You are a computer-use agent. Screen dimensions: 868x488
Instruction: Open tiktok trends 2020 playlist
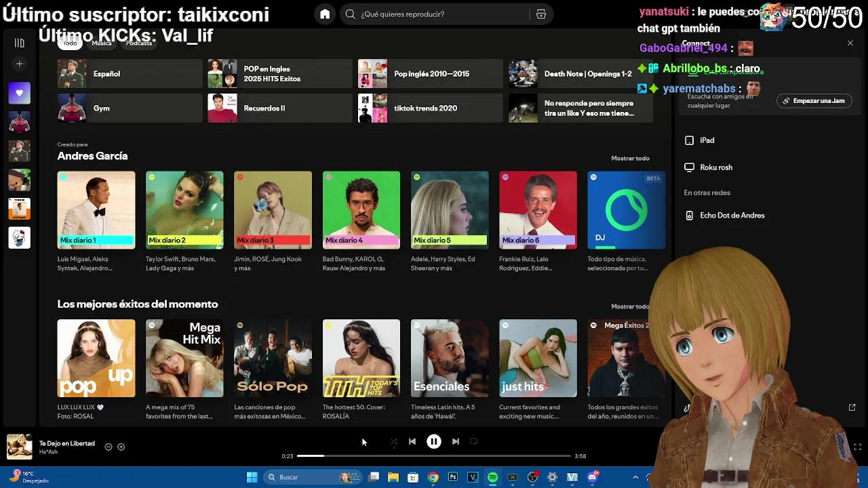(430, 108)
